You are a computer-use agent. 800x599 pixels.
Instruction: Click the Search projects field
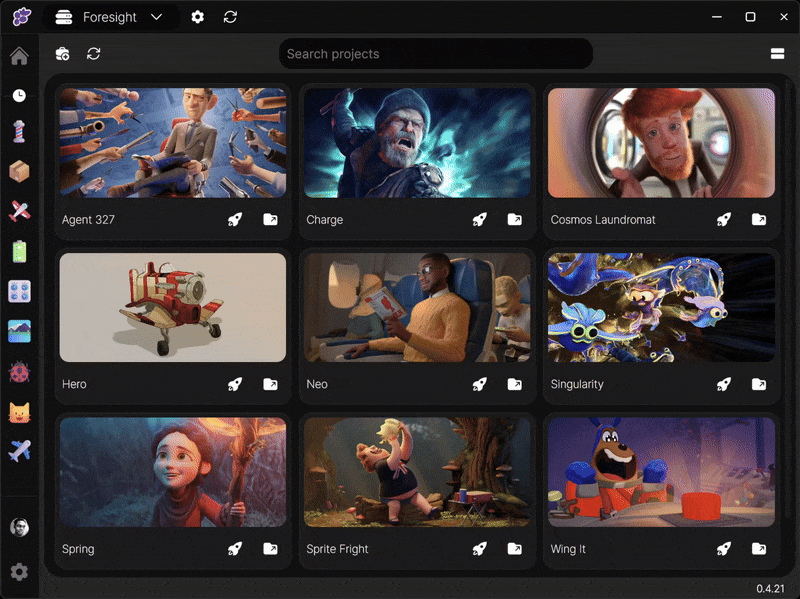point(436,54)
